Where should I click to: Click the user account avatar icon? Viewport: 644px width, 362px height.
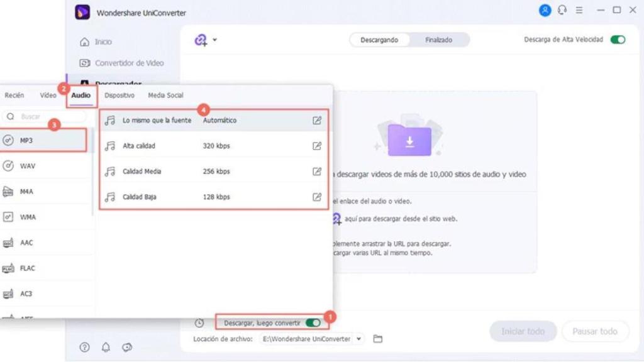(x=545, y=10)
